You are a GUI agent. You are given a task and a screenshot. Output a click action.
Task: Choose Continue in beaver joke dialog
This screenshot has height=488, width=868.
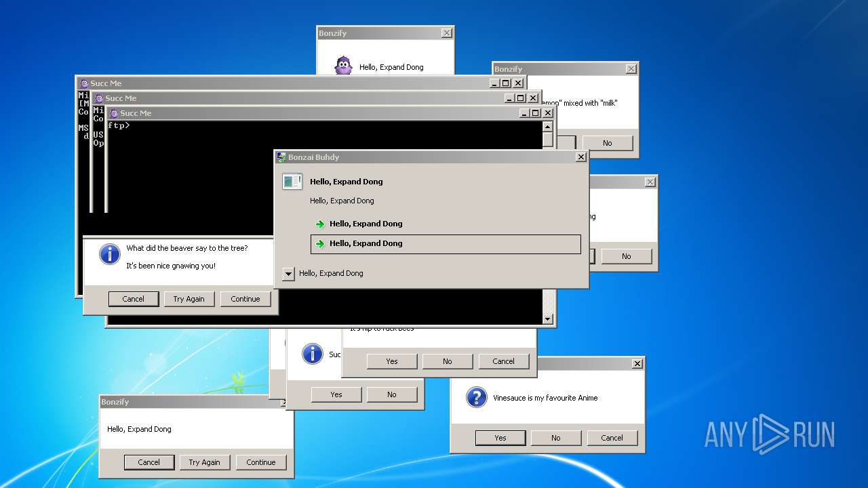pos(245,299)
